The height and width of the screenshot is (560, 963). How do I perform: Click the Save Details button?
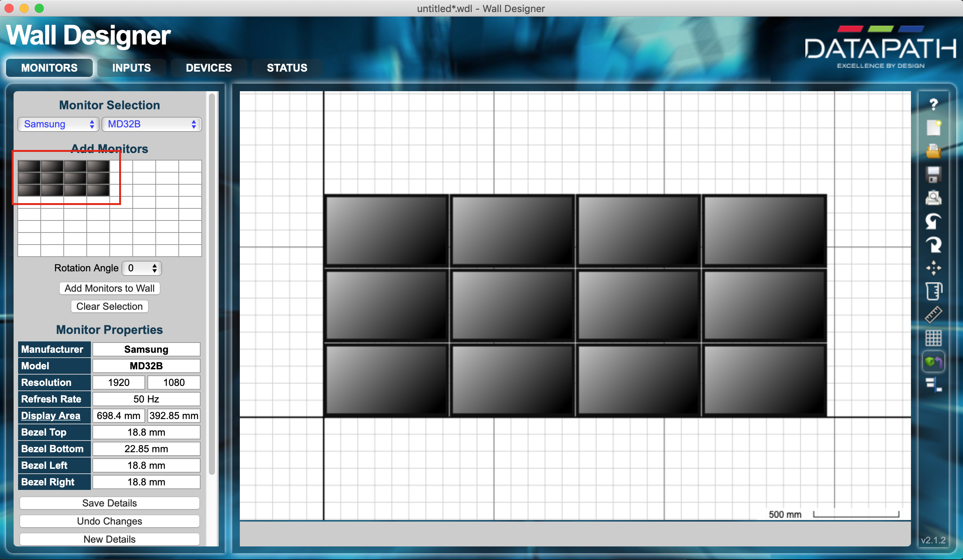click(109, 503)
